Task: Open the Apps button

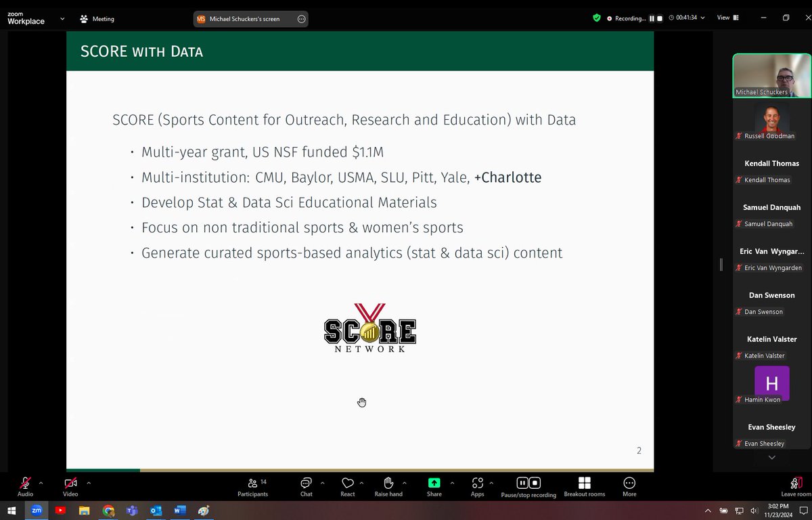Action: tap(478, 486)
